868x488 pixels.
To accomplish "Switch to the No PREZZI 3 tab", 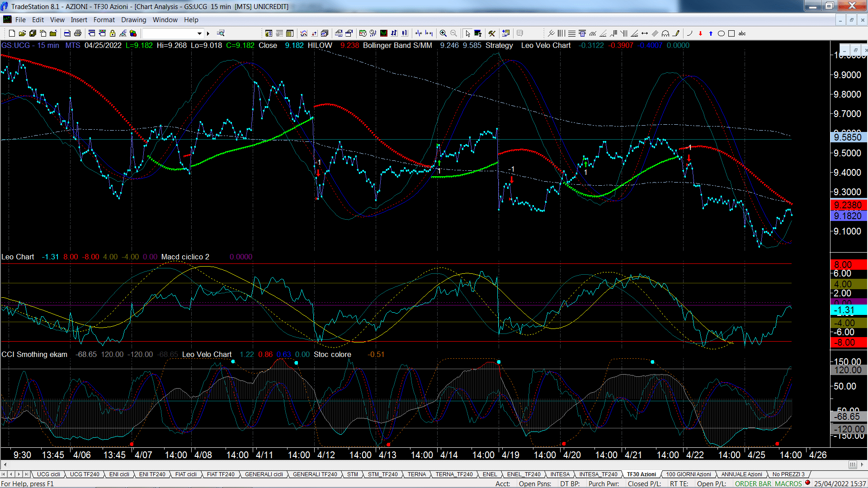I will 788,474.
